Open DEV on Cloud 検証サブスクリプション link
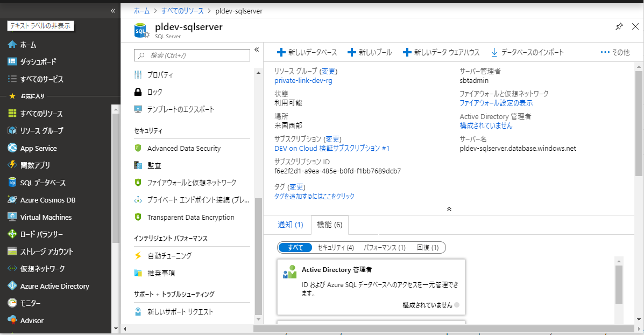Image resolution: width=644 pixels, height=335 pixels. [332, 149]
